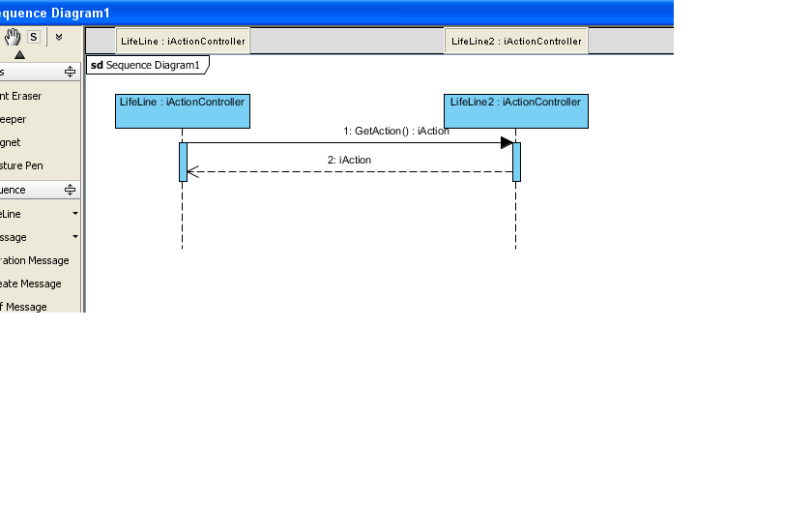812x508 pixels.
Task: Select the Magnet tool entry
Action: tap(11, 142)
